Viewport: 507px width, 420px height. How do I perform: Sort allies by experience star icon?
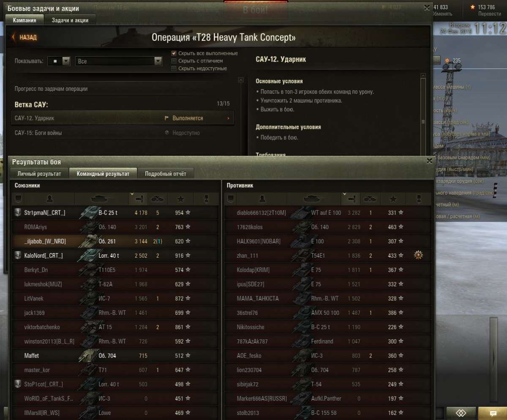180,198
